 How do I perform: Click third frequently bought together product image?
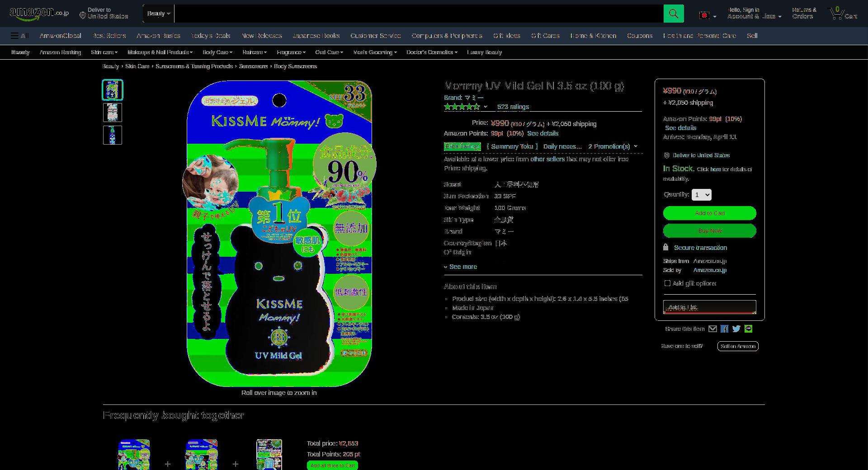tap(269, 455)
